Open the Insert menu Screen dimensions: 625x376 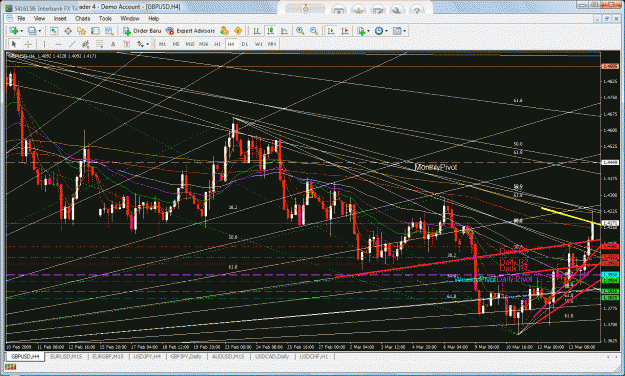[x=60, y=18]
